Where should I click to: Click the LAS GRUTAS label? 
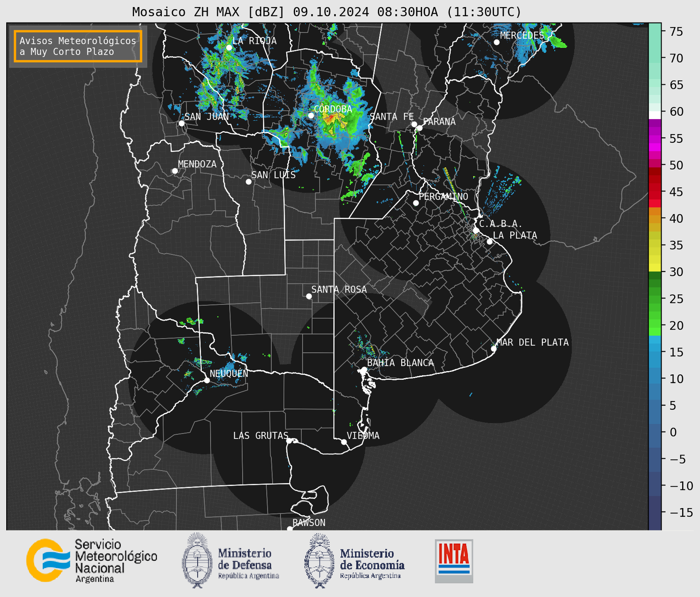261,436
